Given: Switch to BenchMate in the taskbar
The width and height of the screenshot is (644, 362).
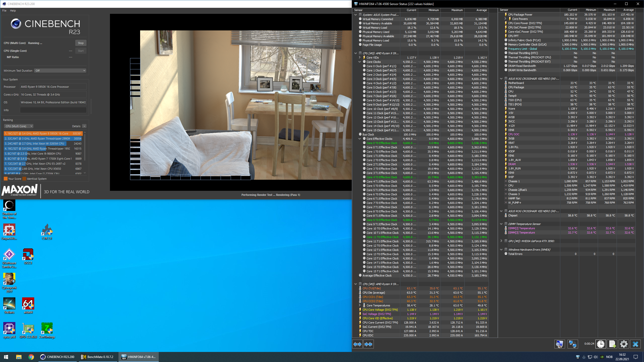Looking at the screenshot, I should click(97, 357).
